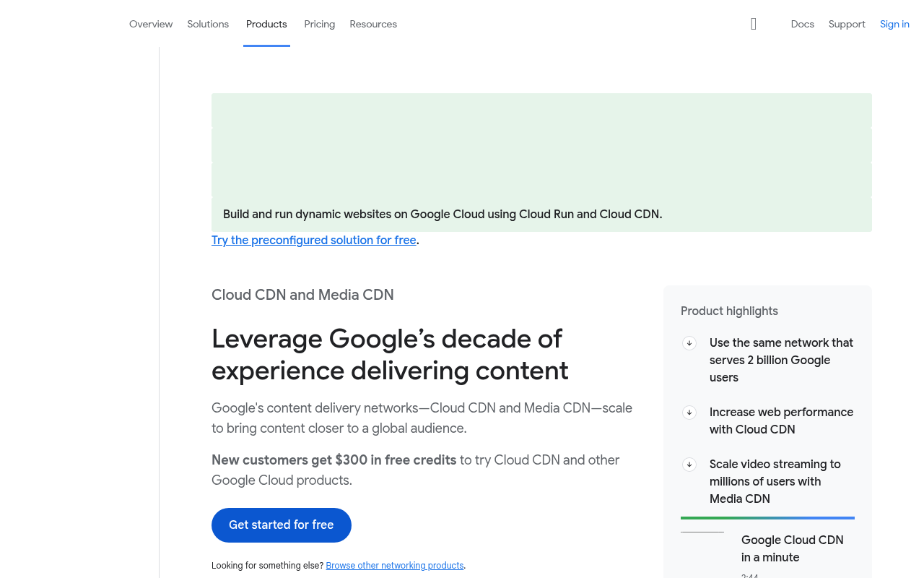The height and width of the screenshot is (578, 924).
Task: Open the Support page link
Action: 847,24
